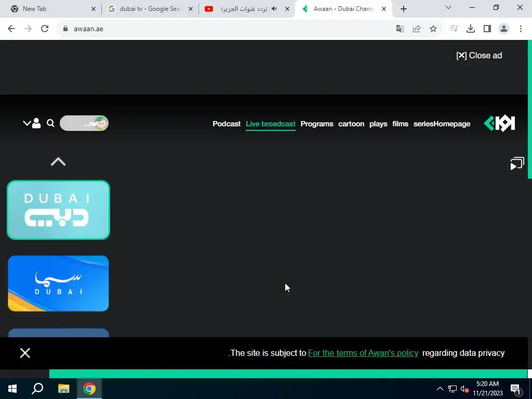View site info lock icon

[65, 29]
